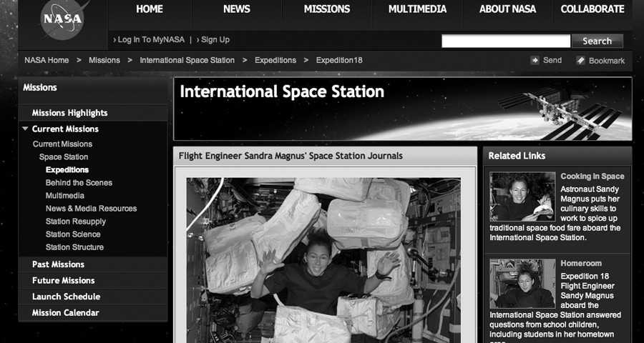Viewport: 644px width, 343px height.
Task: Open Missions breadcrumb link
Action: click(104, 60)
